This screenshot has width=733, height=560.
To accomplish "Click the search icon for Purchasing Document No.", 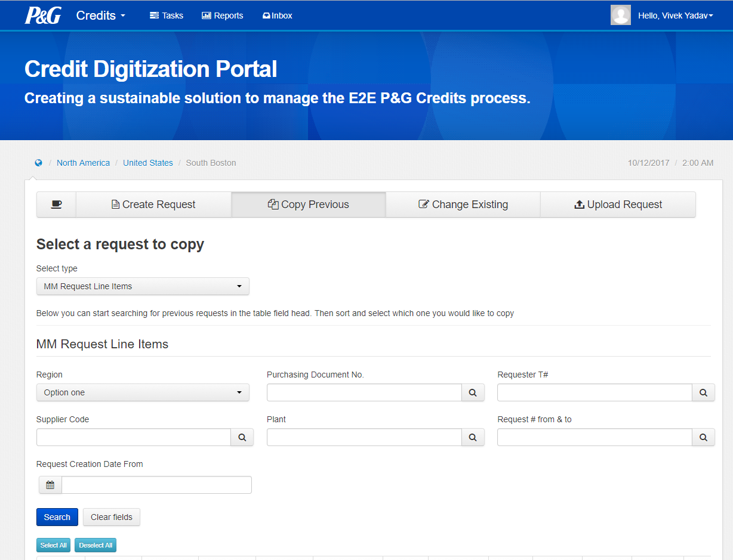I will [x=473, y=392].
